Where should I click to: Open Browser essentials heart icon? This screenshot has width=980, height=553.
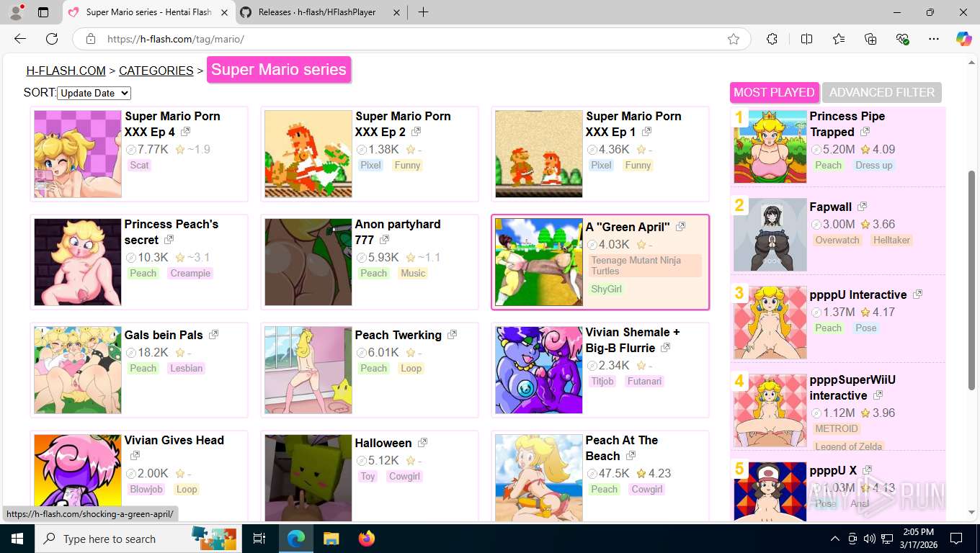coord(902,39)
